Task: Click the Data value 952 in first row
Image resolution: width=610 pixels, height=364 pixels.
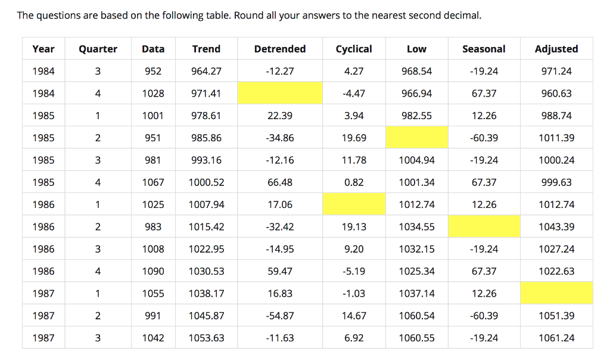Action: click(x=152, y=71)
